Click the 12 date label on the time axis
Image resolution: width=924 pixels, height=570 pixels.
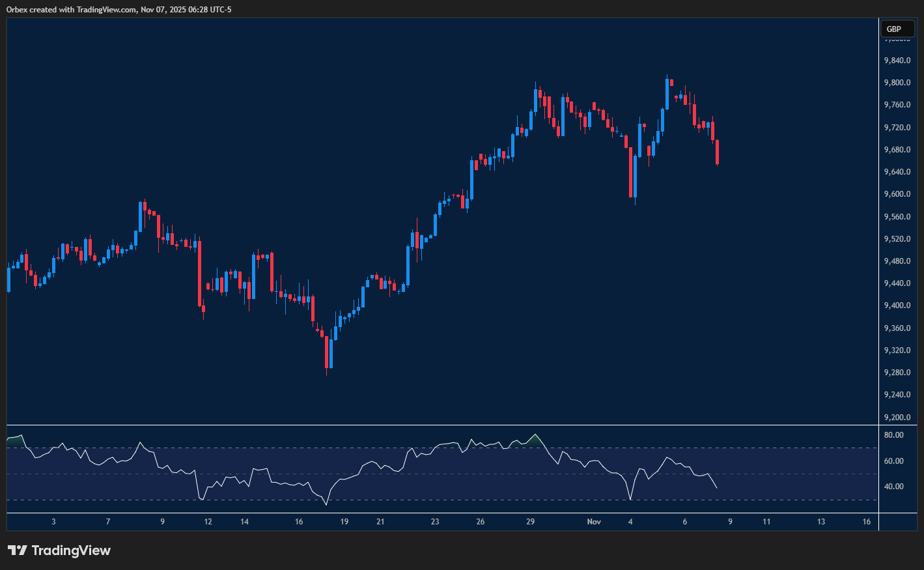[208, 522]
